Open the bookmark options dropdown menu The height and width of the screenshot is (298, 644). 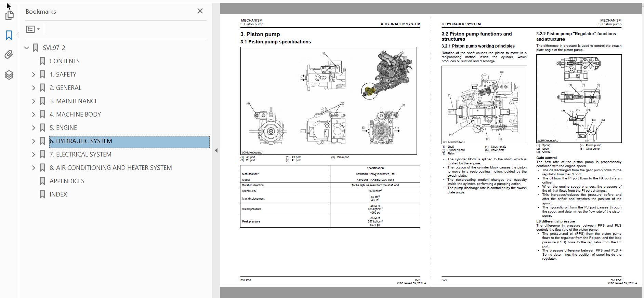click(33, 29)
